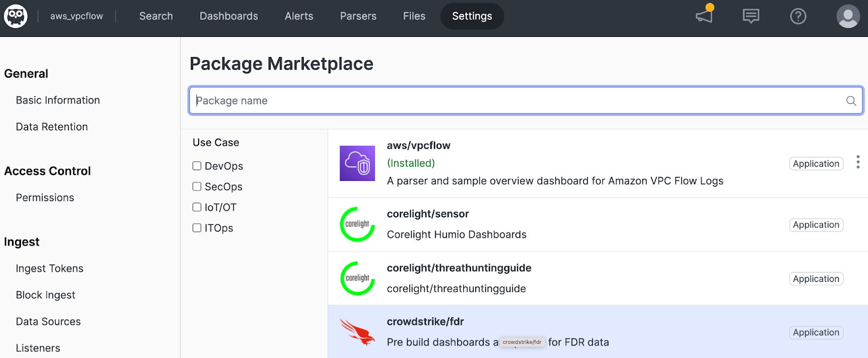Open Basic Information settings
Image resolution: width=868 pixels, height=358 pixels.
58,101
